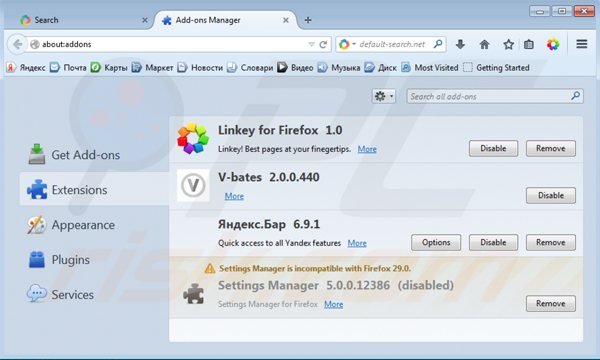The image size is (600, 360).
Task: Open Видео bookmark
Action: pyautogui.click(x=295, y=68)
